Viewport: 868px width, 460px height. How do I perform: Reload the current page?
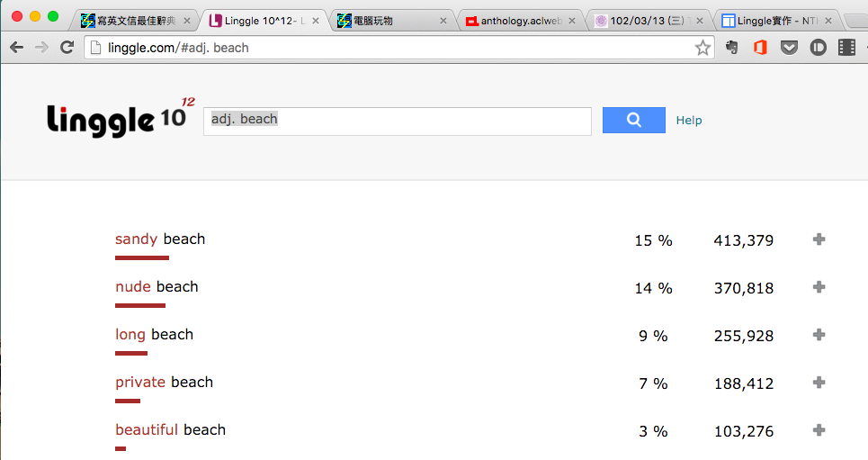point(67,48)
